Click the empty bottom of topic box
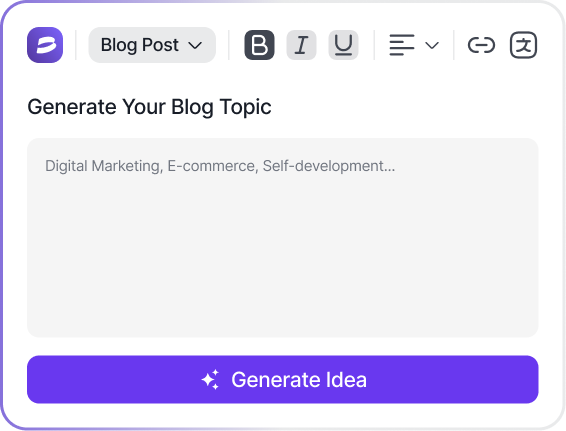This screenshot has height=431, width=566. 283,296
